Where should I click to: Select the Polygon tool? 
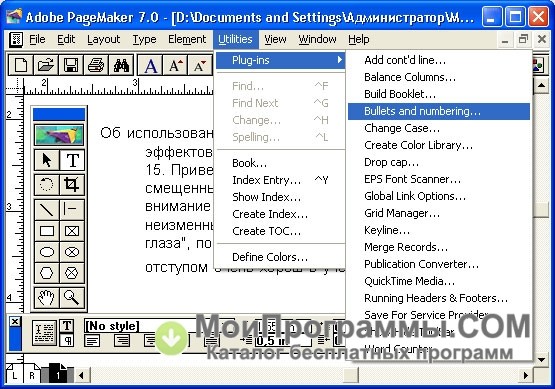[x=47, y=273]
